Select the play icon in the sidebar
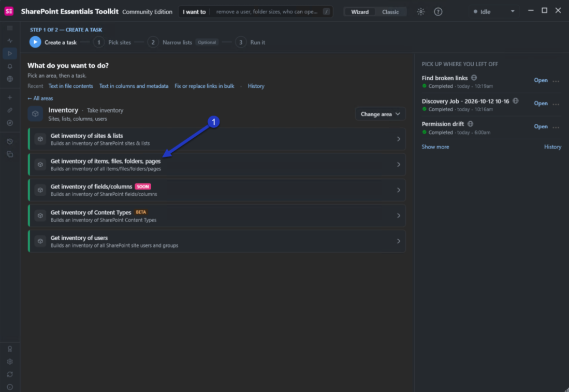This screenshot has width=569, height=392. coord(10,53)
